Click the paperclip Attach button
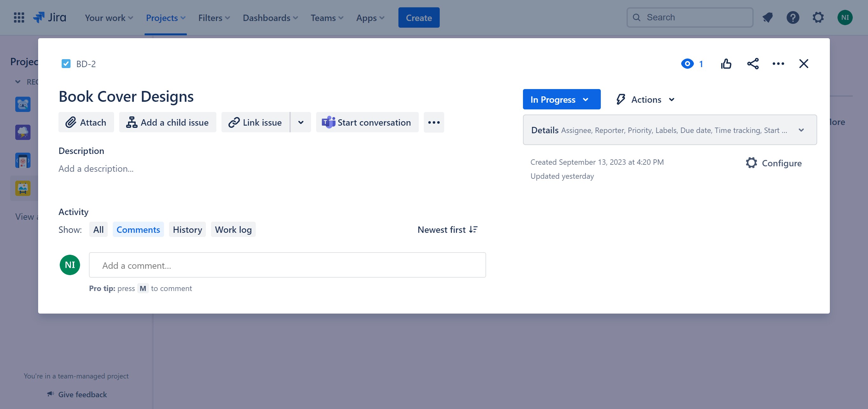Image resolution: width=868 pixels, height=409 pixels. coord(86,122)
